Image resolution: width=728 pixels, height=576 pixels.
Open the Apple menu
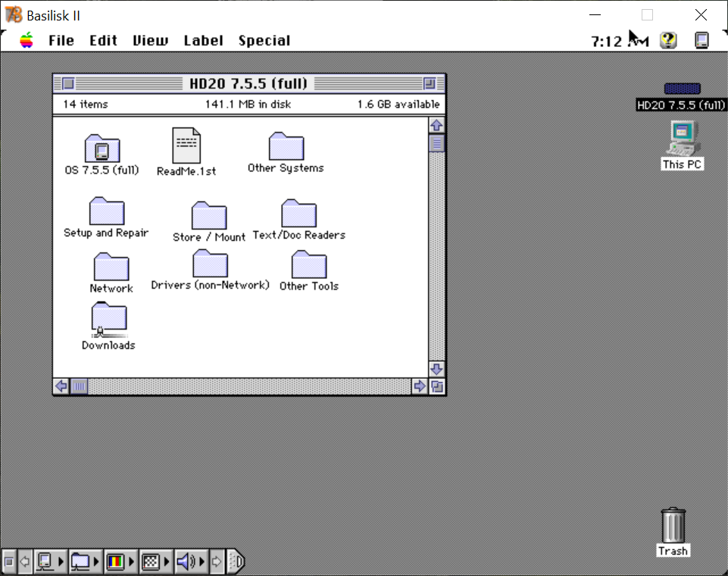tap(27, 40)
